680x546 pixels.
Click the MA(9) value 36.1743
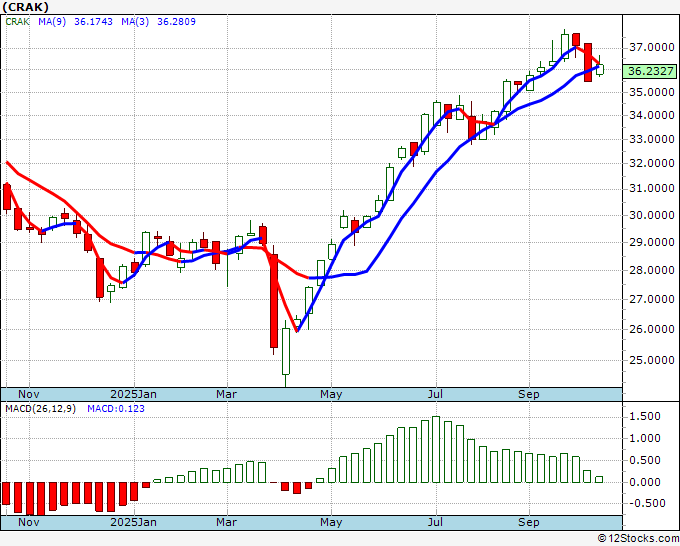93,22
